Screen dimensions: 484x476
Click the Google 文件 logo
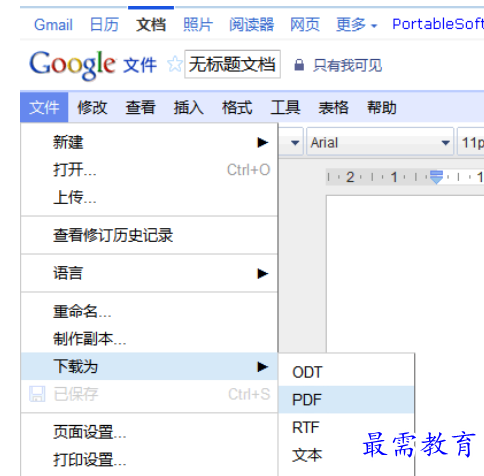pos(93,65)
